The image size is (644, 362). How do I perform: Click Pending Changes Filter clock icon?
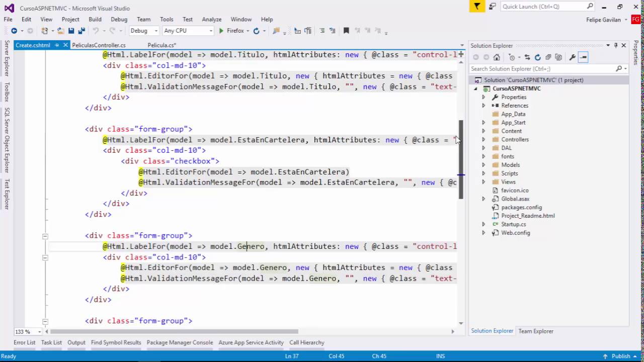(512, 57)
